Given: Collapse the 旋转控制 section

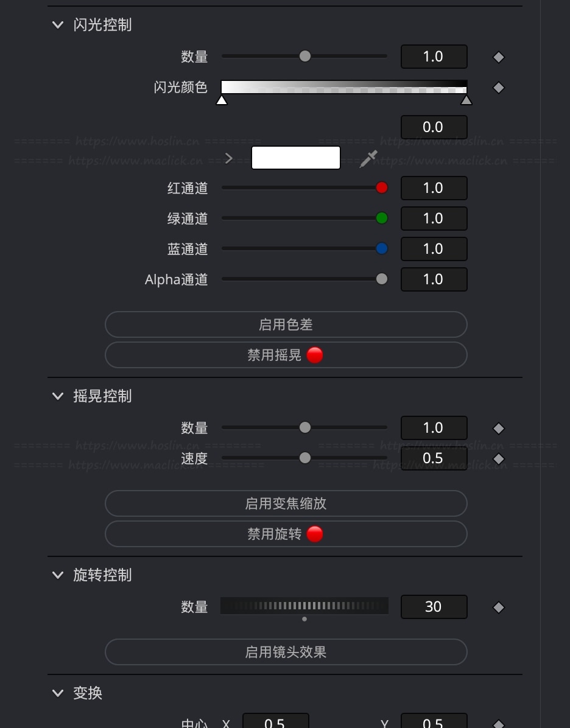Looking at the screenshot, I should click(x=58, y=575).
